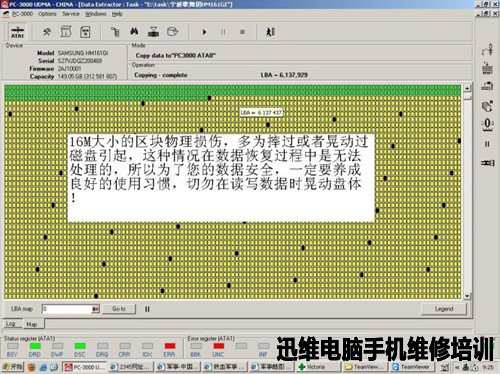Screen dimensions: 500x374
Task: Click the stop button in the toolbar
Action: coord(242,32)
